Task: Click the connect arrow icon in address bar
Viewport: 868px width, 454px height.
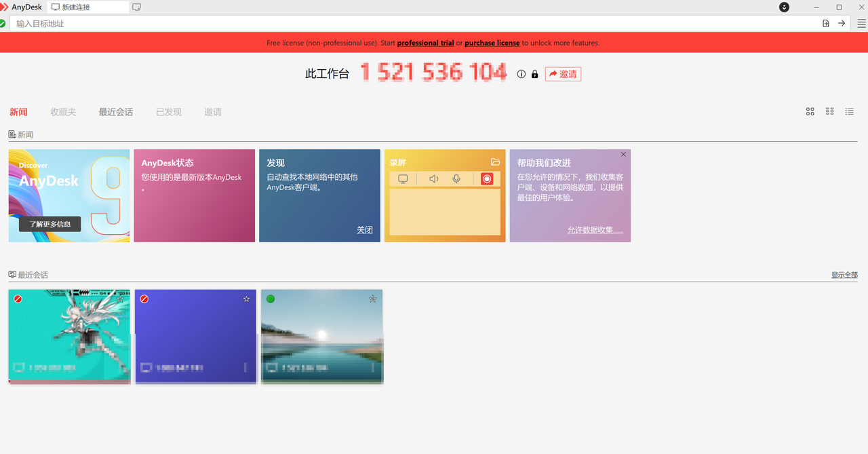Action: tap(842, 24)
